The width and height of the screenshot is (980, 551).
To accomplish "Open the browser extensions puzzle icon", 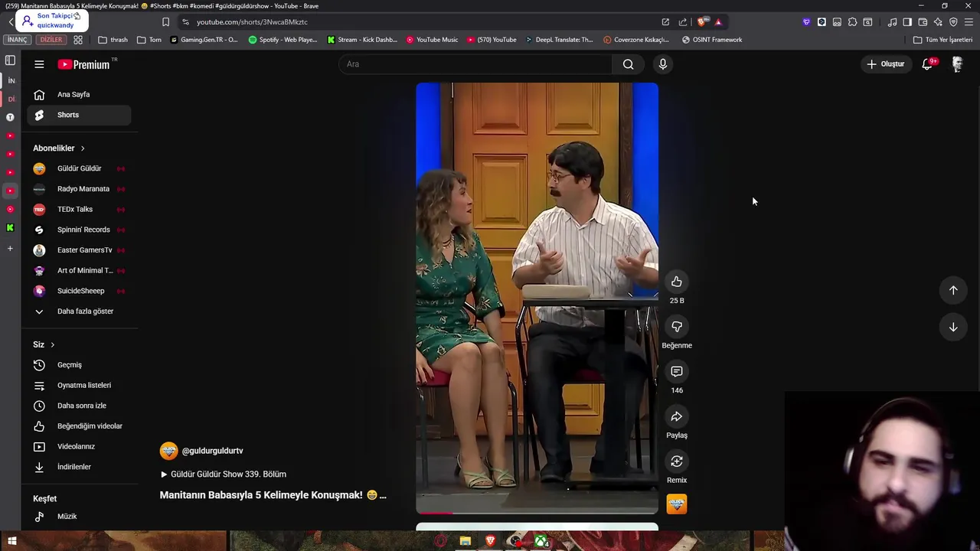I will coord(852,22).
